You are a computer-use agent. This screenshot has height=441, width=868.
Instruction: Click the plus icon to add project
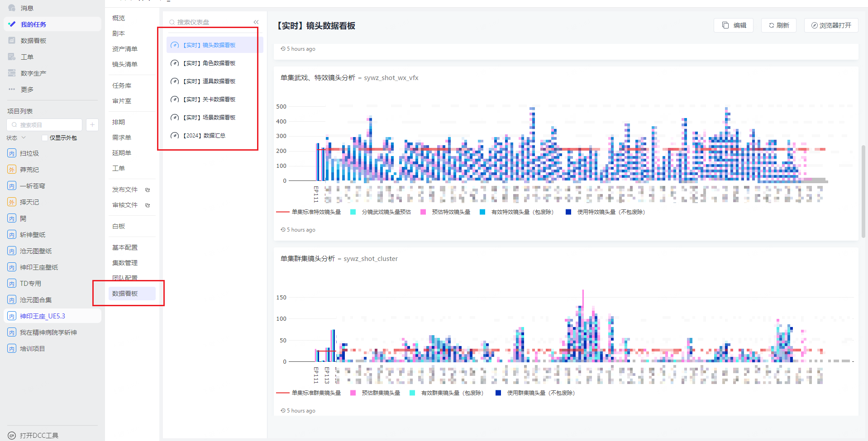pos(92,125)
